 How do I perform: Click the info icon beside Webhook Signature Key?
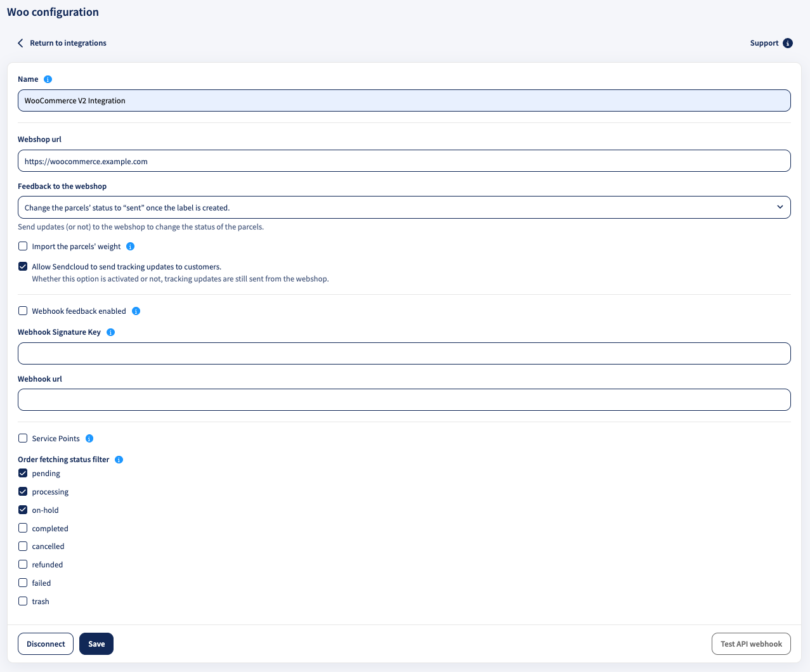tap(110, 332)
